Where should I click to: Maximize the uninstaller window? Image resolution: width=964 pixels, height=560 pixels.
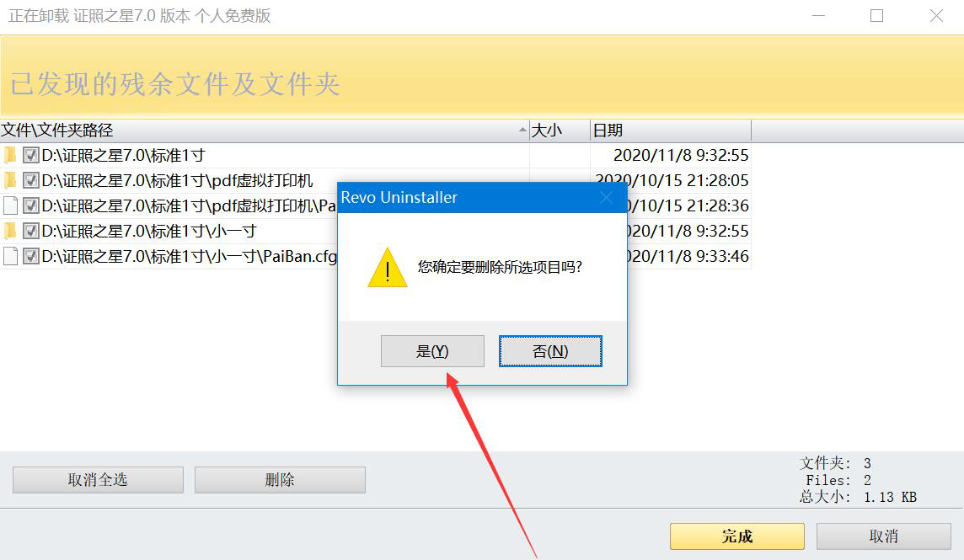(876, 16)
